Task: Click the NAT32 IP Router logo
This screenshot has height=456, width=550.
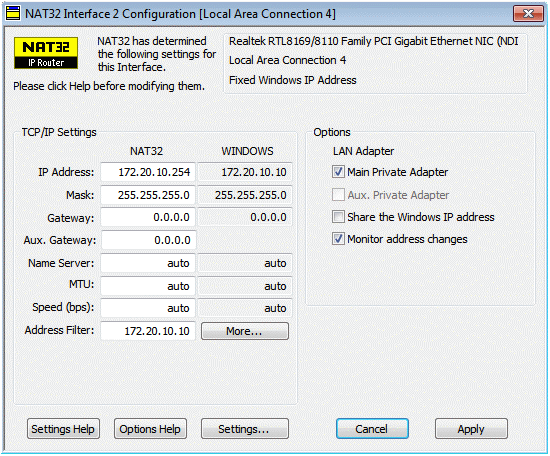Action: [46, 53]
